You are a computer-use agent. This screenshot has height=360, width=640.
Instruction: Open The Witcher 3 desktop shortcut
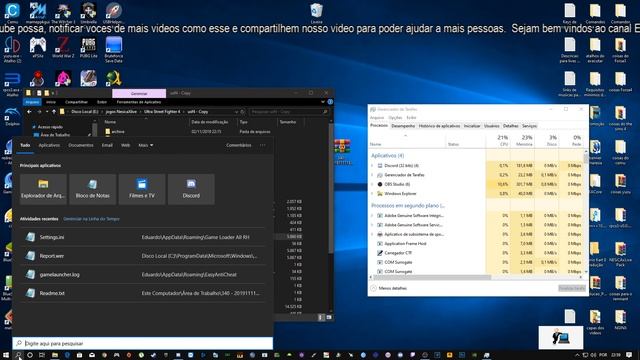[x=63, y=12]
